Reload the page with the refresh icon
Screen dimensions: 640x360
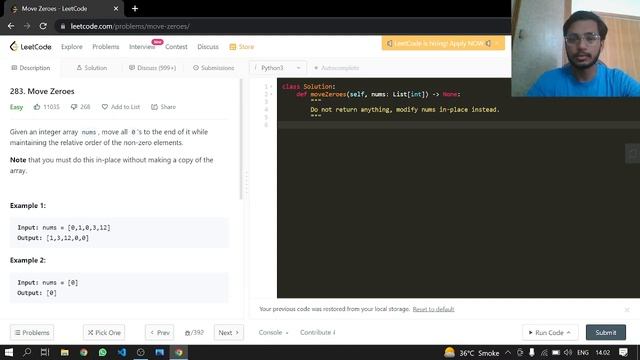tap(43, 26)
